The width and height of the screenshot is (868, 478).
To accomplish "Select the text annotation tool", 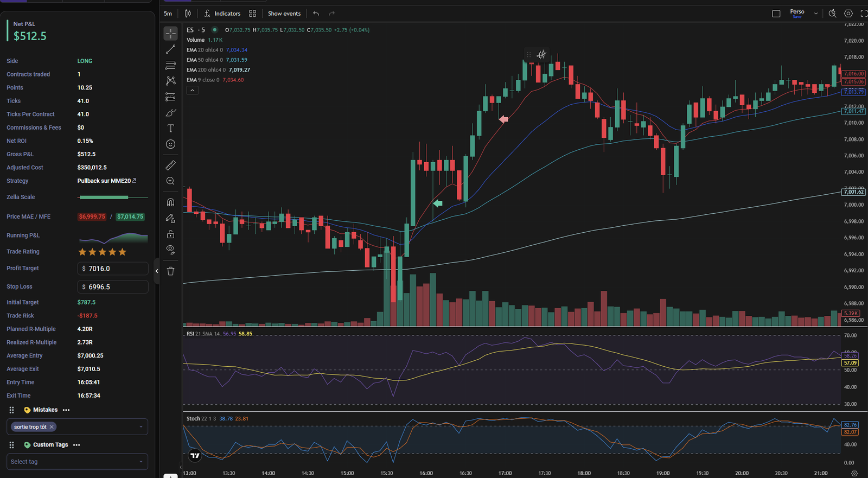I will pyautogui.click(x=170, y=129).
